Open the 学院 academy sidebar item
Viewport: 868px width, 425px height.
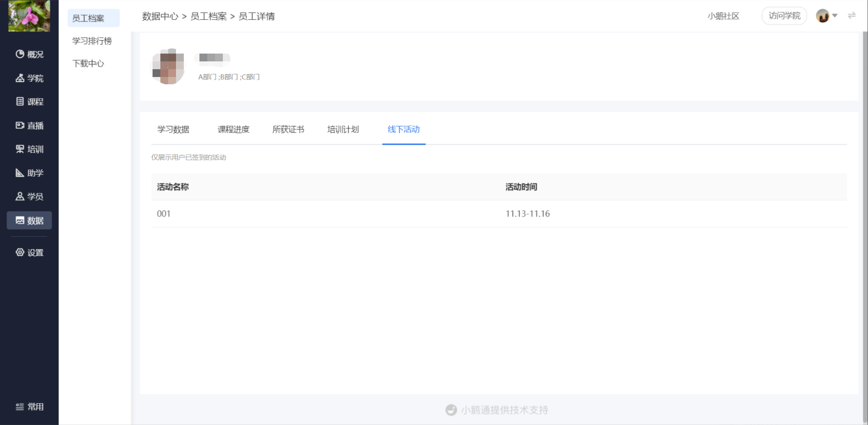click(x=29, y=78)
